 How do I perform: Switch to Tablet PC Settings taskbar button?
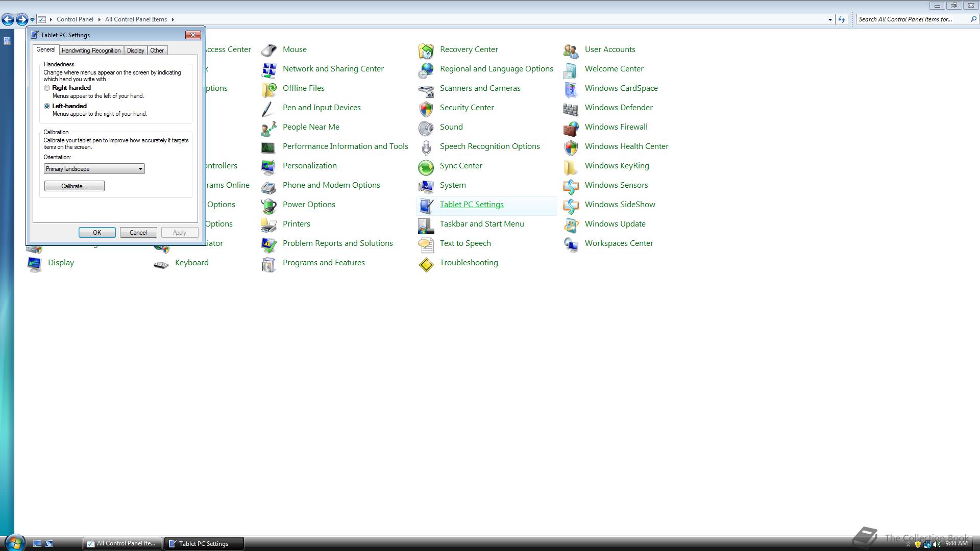tap(204, 544)
